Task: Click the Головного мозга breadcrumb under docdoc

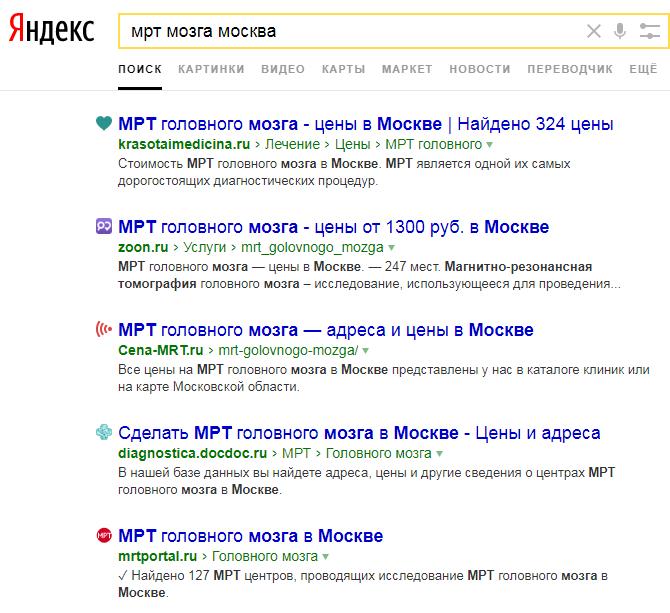Action: [379, 453]
